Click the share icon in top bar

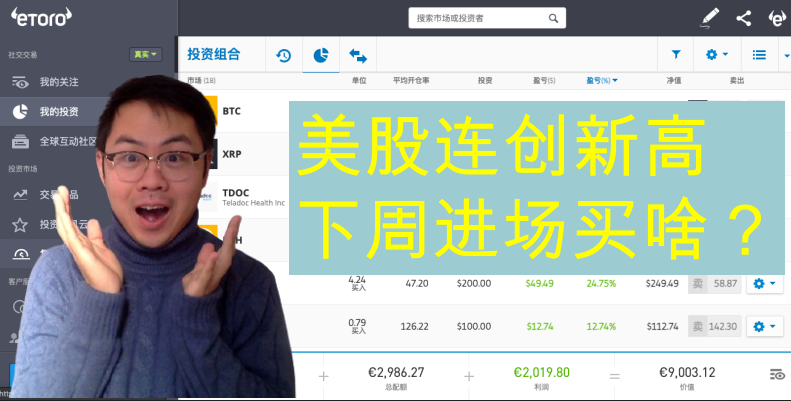point(744,18)
